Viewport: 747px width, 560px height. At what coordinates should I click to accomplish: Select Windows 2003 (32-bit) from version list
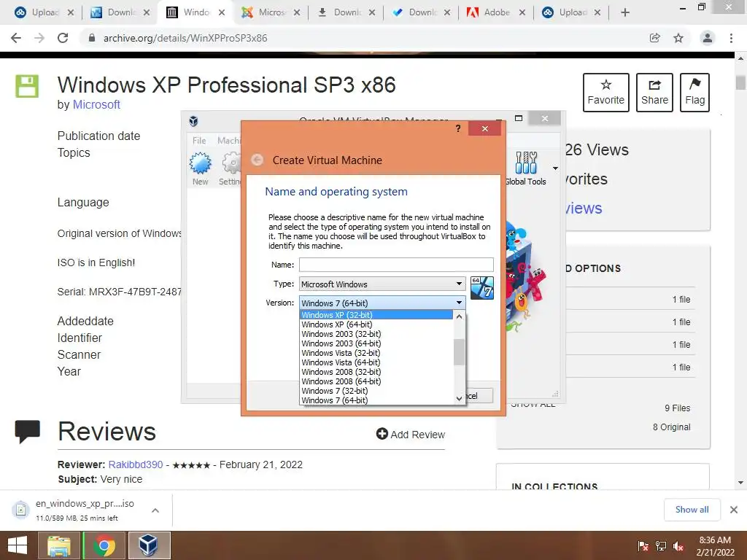(x=376, y=334)
